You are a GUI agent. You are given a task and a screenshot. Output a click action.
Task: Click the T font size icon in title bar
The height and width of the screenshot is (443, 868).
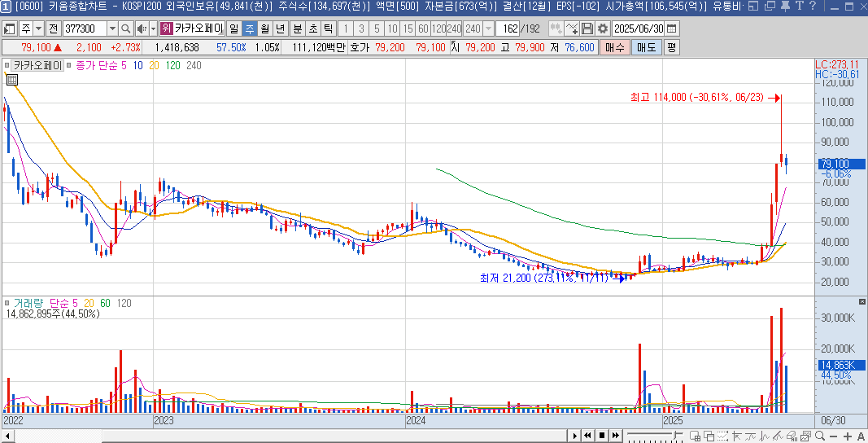[800, 6]
